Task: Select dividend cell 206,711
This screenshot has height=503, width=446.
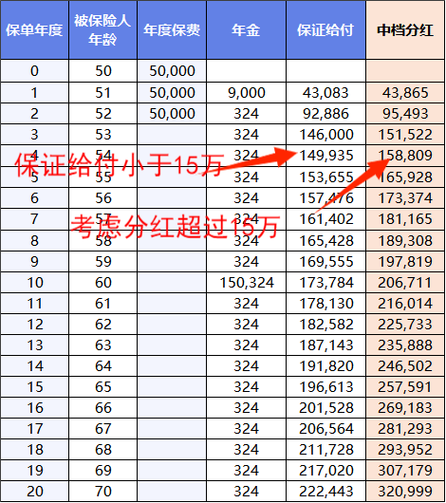Action: pos(405,283)
